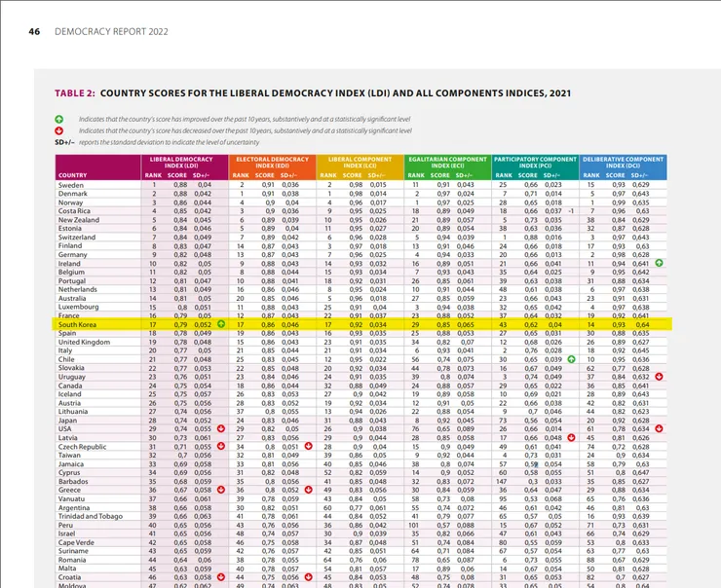
Task: Click the red down-arrow icon in legend
Action: coord(59,130)
